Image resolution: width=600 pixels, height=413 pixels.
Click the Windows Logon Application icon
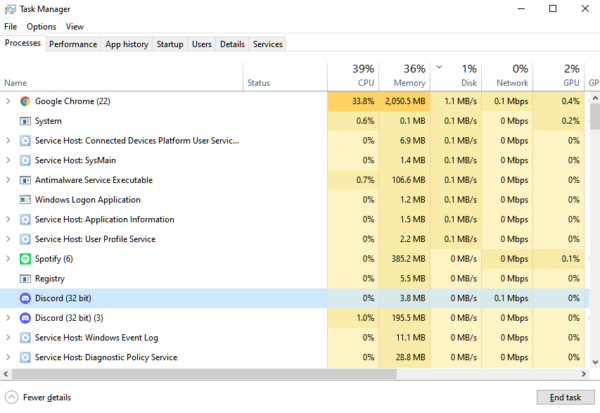tap(26, 199)
